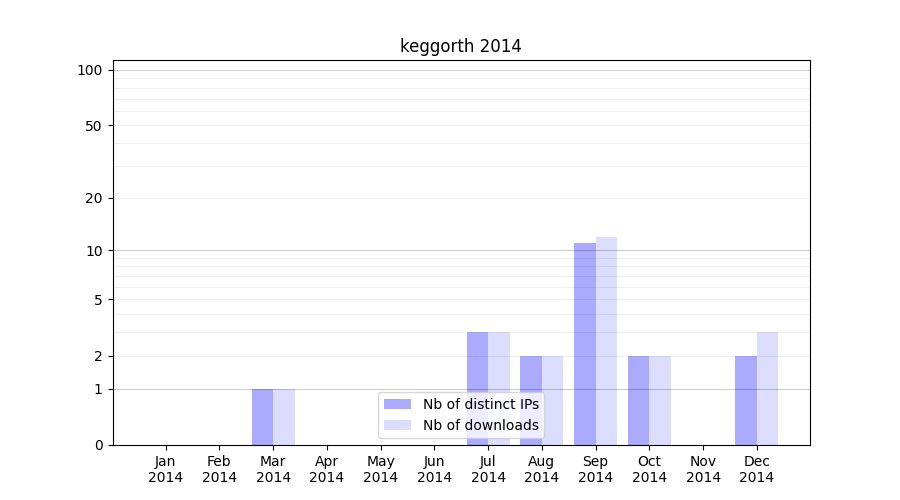Screen dimensions: 900x500
Task: Click the '20' y-axis tick label
Action: point(94,198)
